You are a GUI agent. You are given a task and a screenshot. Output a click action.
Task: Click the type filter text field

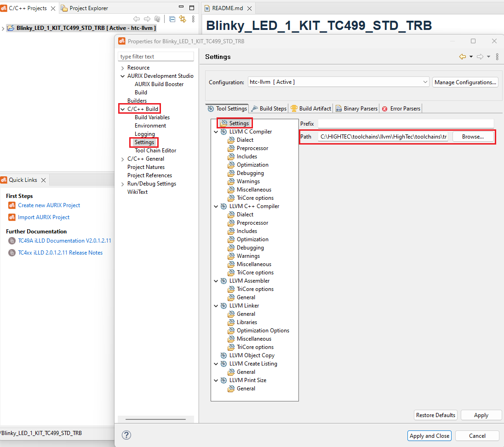tap(156, 57)
